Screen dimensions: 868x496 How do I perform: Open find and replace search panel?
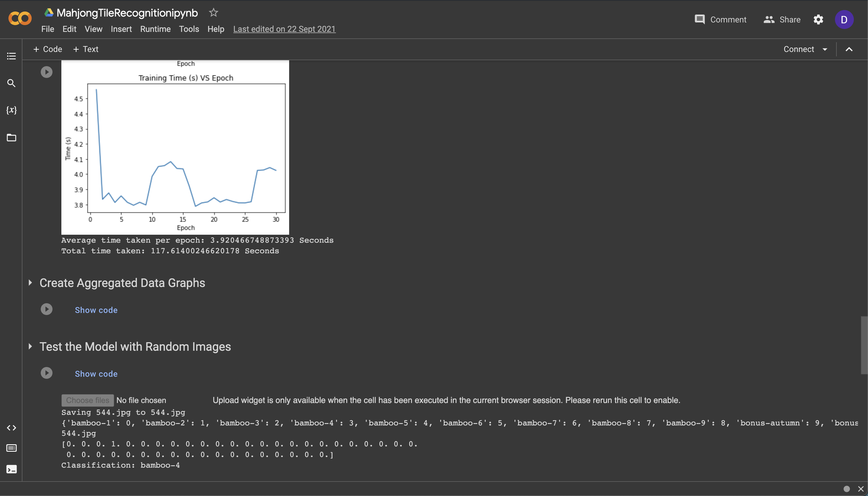[11, 83]
